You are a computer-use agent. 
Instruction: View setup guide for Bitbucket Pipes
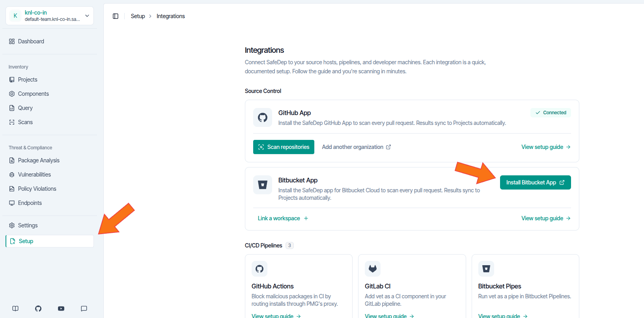[503, 316]
